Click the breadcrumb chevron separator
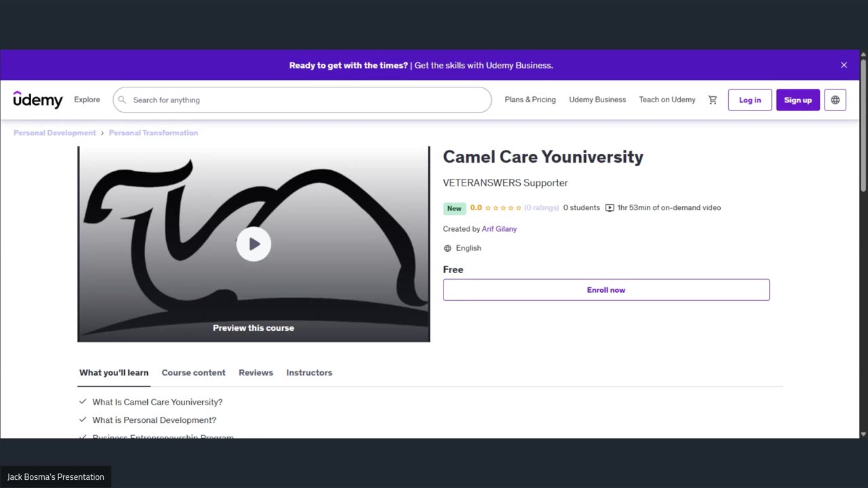Viewport: 868px width, 488px height. (x=102, y=133)
